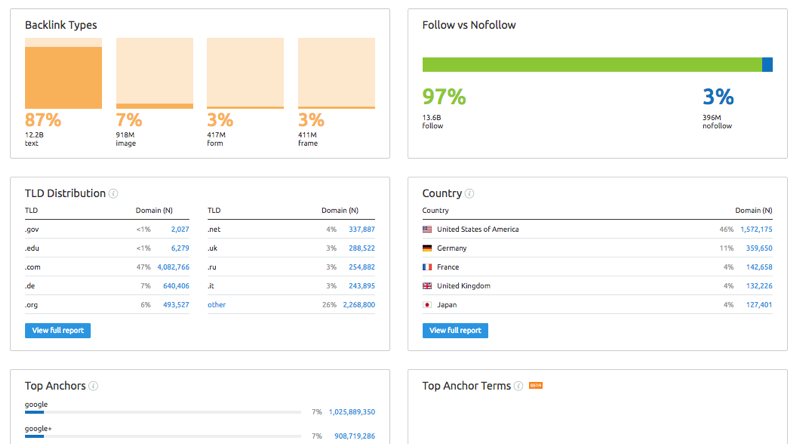The image size is (800, 444).
Task: Click the beta badge on Top Anchor Terms
Action: pos(535,385)
